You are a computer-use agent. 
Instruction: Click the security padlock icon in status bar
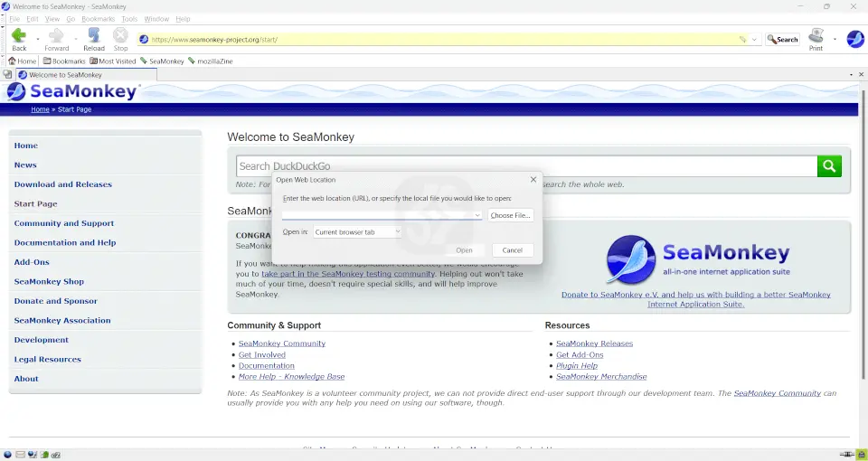tap(860, 454)
